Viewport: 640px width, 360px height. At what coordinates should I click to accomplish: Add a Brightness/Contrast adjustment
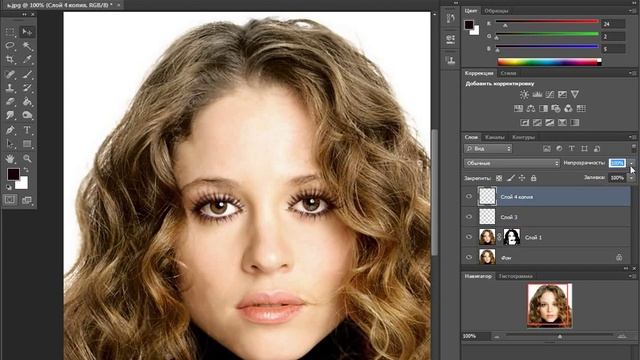(x=524, y=95)
